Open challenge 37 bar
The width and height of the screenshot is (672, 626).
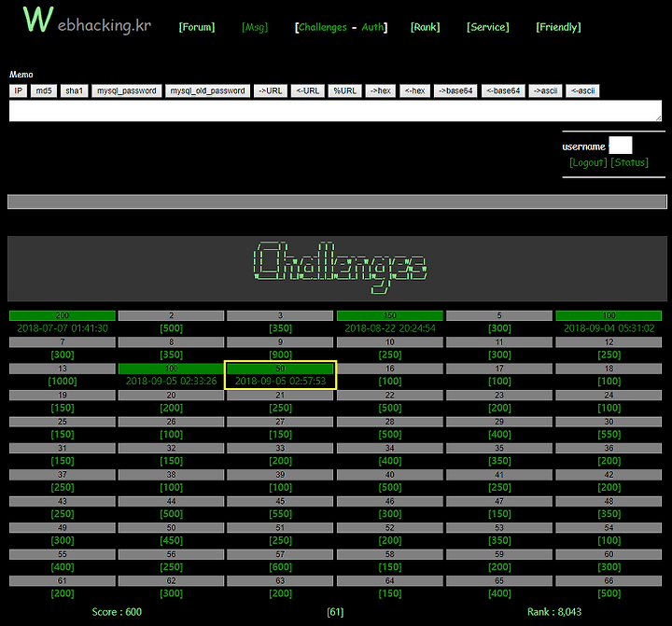click(63, 475)
